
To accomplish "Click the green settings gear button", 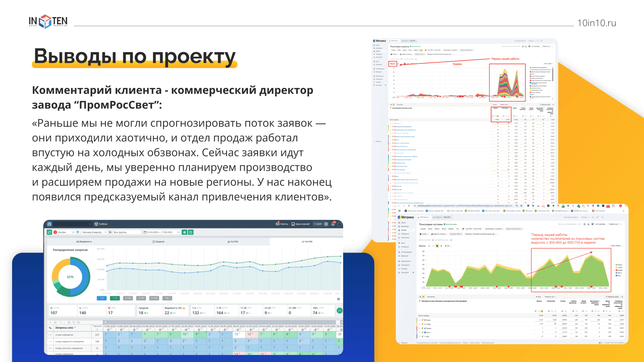I will pos(184,232).
